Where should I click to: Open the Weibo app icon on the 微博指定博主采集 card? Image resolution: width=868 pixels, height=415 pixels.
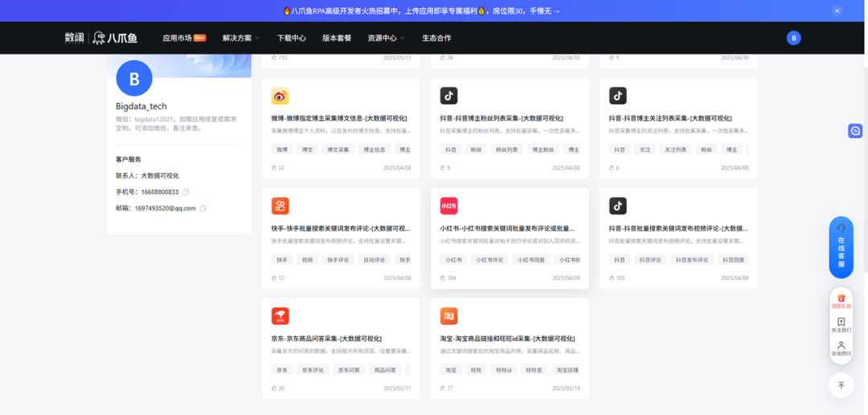point(280,96)
